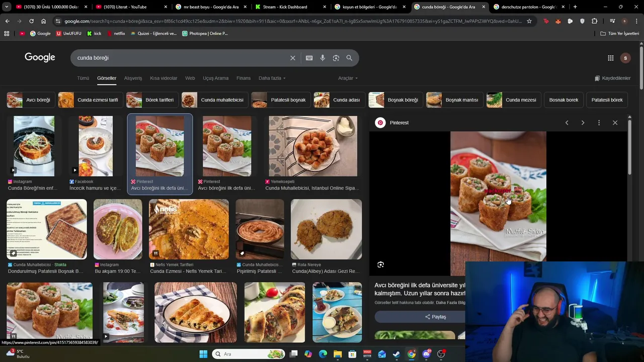Click the 'Paylaş' share button

(x=435, y=317)
